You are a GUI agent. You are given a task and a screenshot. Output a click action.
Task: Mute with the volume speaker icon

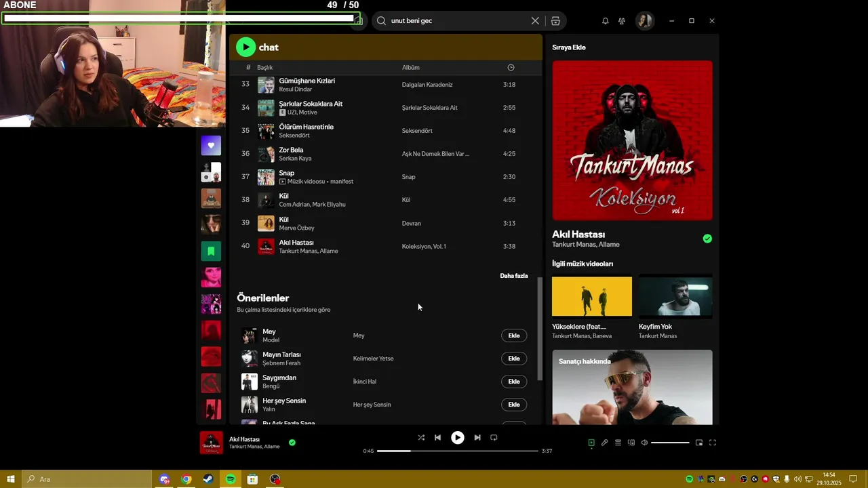[x=644, y=443]
